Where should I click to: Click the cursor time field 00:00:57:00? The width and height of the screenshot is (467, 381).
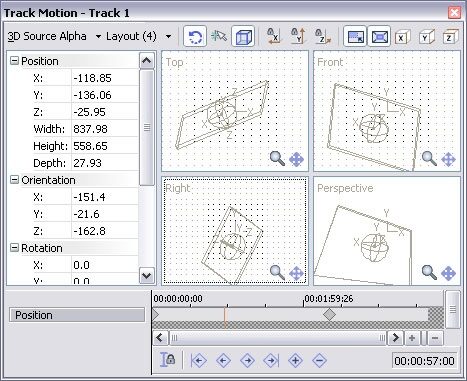point(424,361)
